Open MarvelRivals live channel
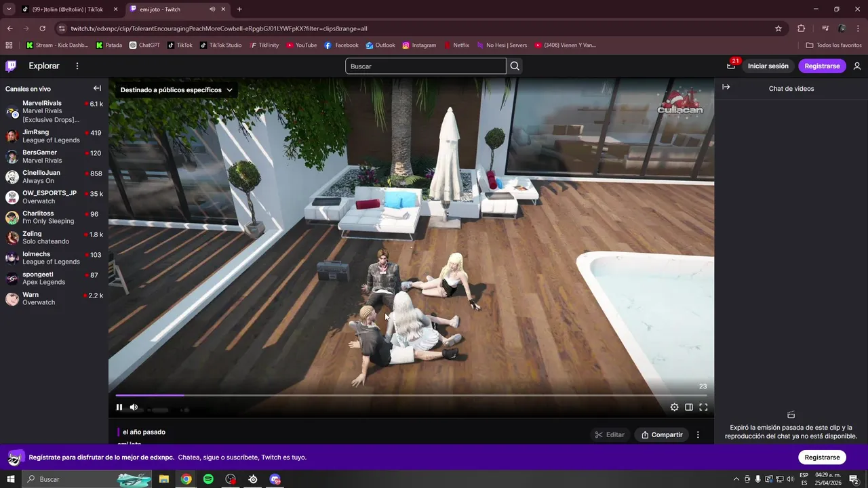The image size is (868, 488). click(54, 111)
